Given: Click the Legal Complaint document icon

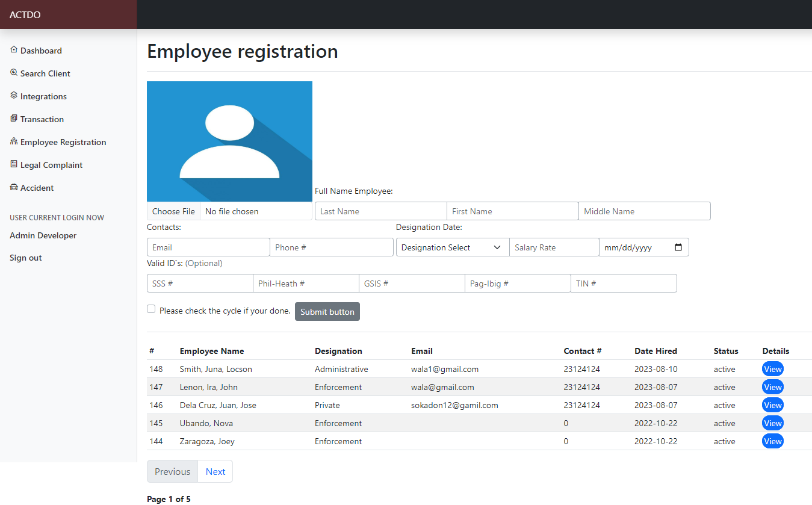Looking at the screenshot, I should pyautogui.click(x=14, y=164).
